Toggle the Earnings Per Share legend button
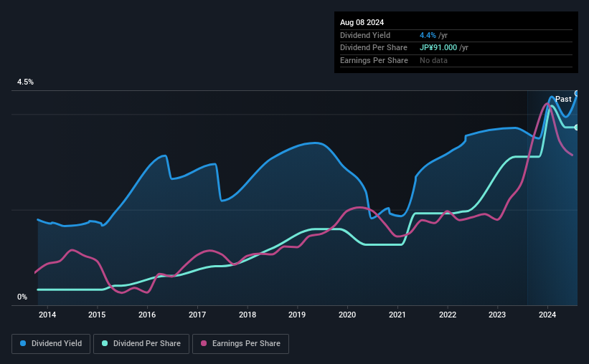Screen dimensions: 589x364 240,344
